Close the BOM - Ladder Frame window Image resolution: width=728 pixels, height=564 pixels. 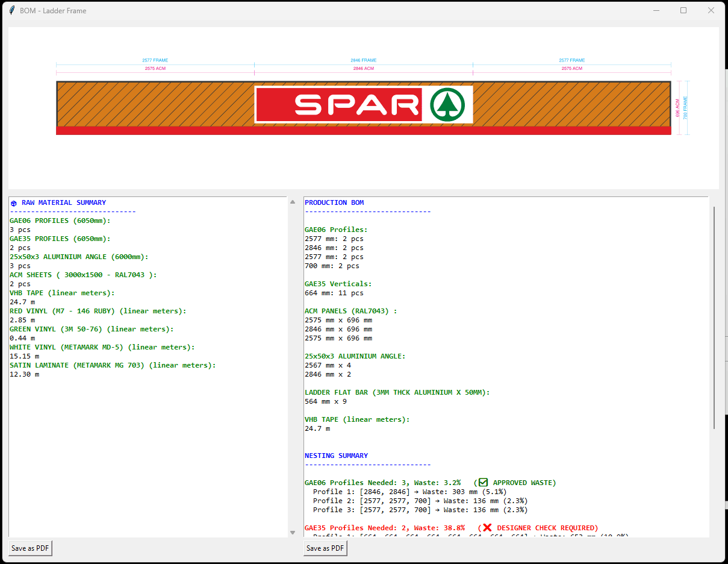tap(711, 10)
